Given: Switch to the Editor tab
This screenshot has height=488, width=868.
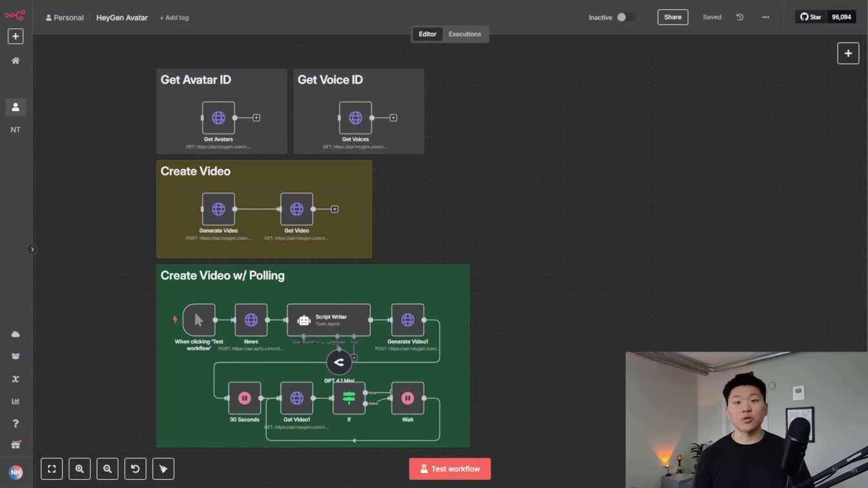Looking at the screenshot, I should pos(428,34).
